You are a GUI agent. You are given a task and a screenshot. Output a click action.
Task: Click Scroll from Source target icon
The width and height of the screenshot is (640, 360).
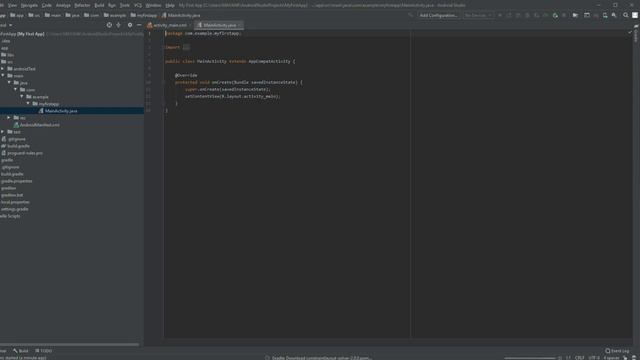pyautogui.click(x=109, y=25)
